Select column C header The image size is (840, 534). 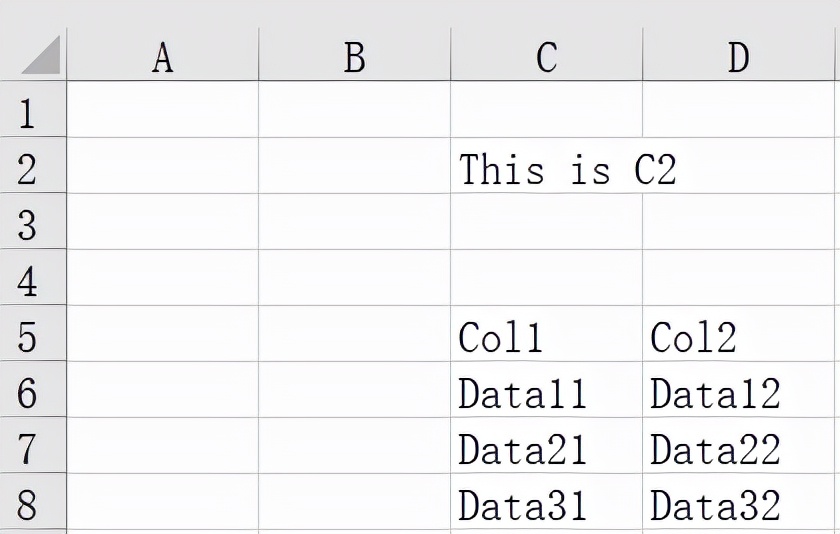546,55
